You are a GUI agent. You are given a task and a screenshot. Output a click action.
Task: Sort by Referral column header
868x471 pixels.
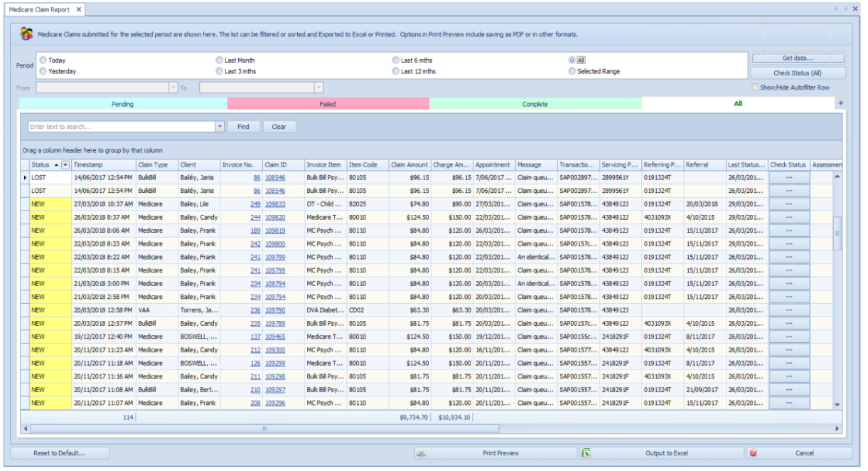point(705,165)
